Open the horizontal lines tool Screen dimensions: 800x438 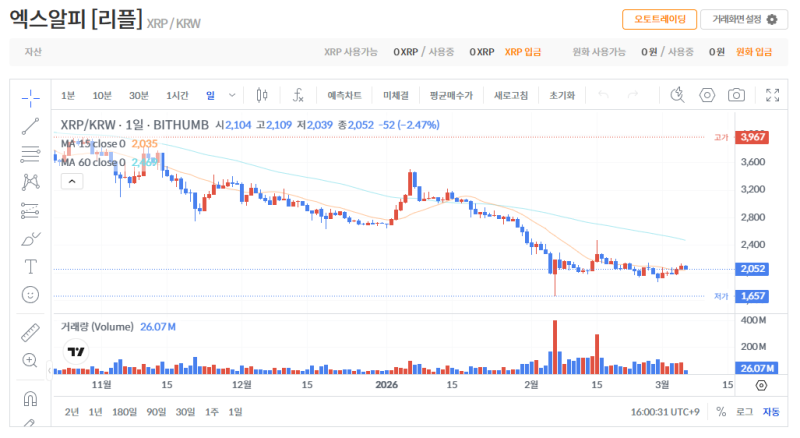[x=31, y=154]
